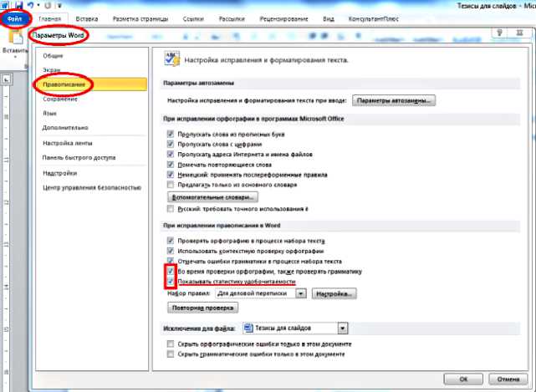Toggle Пропускать слова с цифрами
The height and width of the screenshot is (392, 536).
(x=171, y=145)
